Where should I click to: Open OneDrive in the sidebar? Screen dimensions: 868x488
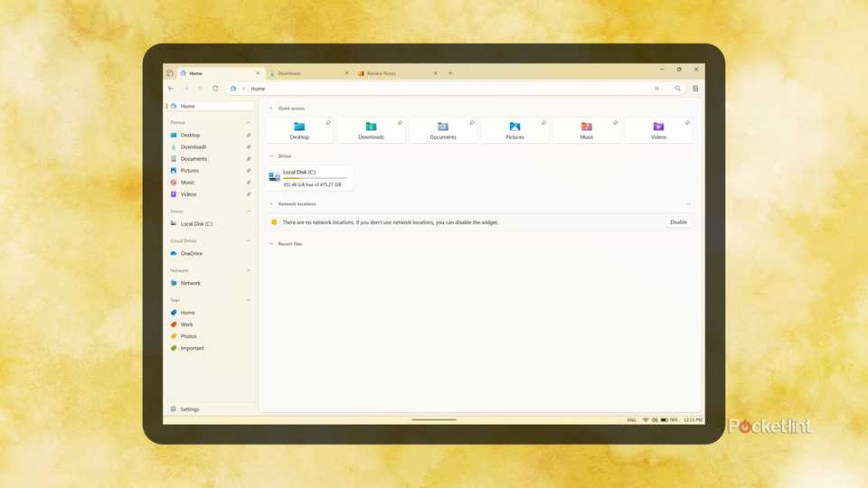[211, 253]
